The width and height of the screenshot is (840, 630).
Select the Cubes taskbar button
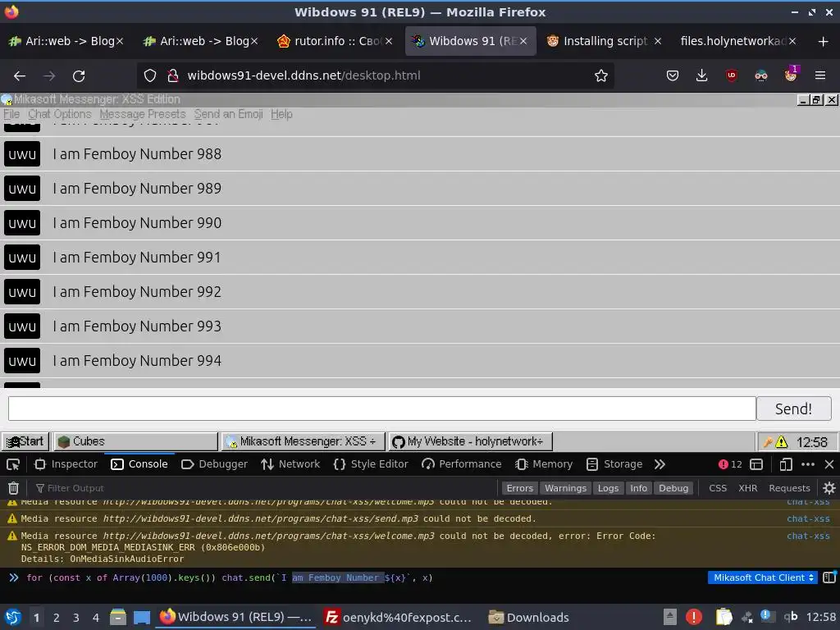click(135, 441)
